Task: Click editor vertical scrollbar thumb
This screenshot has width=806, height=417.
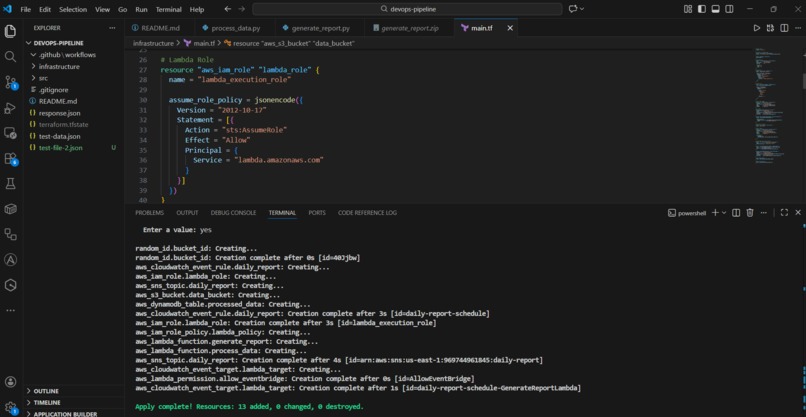Action: click(x=803, y=81)
